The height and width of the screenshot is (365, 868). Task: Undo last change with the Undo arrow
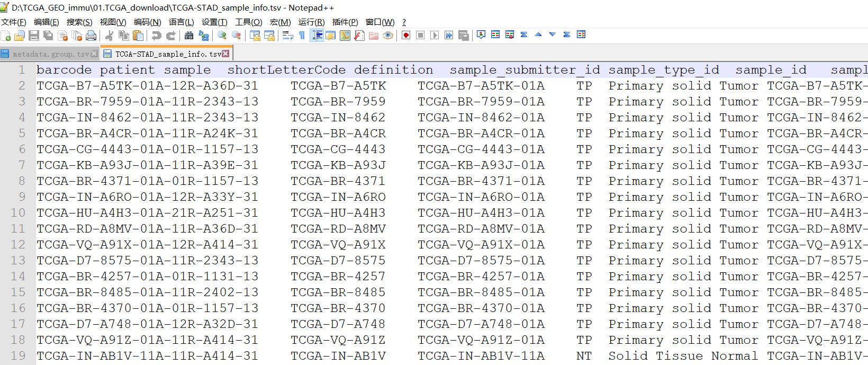(x=157, y=35)
